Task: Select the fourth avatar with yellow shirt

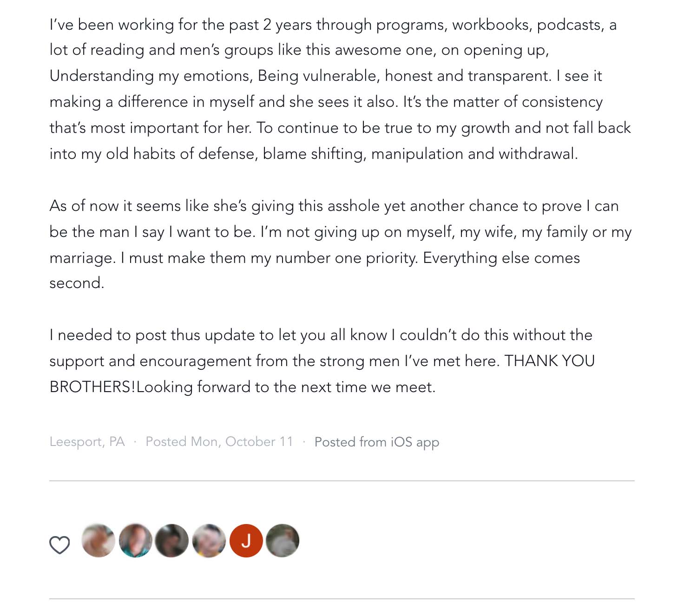Action: [x=209, y=541]
